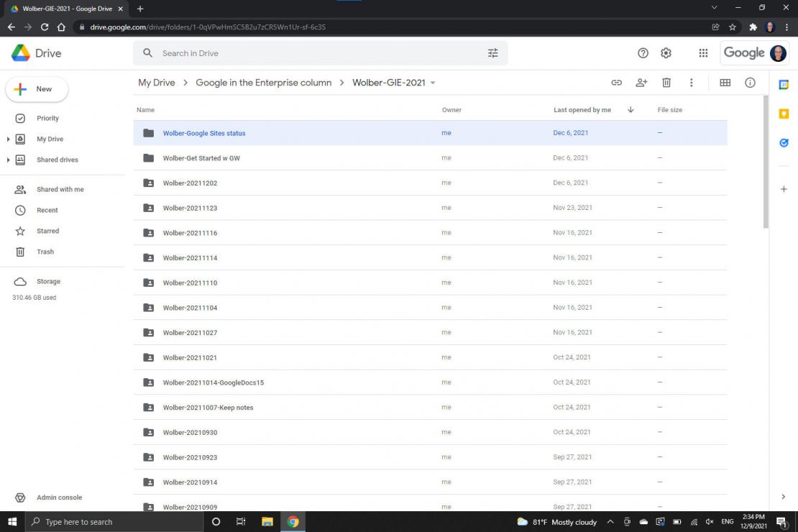Expand My Drive in the left sidebar
This screenshot has height=532, width=798.
click(x=7, y=139)
